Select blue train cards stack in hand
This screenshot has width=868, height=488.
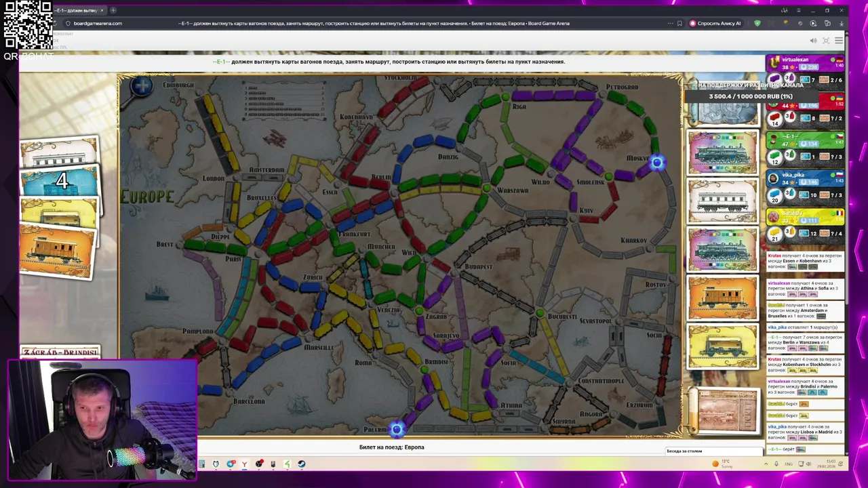[x=59, y=182]
